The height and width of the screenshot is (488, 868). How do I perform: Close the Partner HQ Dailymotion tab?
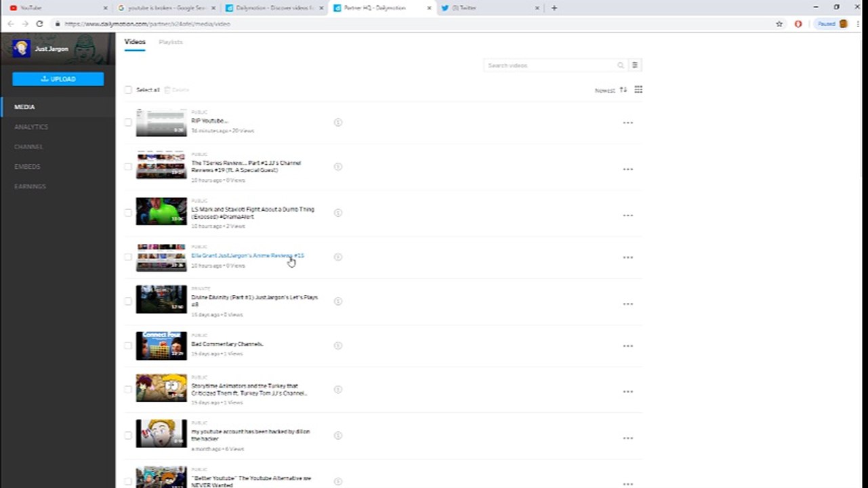(429, 8)
